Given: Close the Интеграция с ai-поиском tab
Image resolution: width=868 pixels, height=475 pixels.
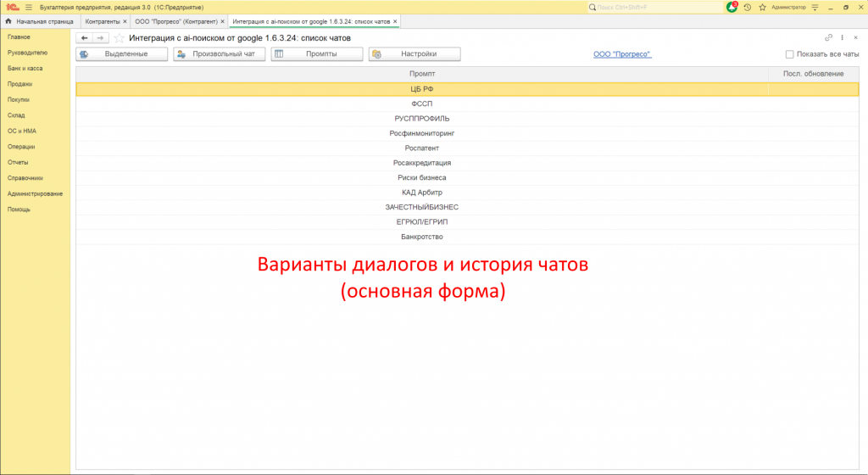Looking at the screenshot, I should 395,21.
